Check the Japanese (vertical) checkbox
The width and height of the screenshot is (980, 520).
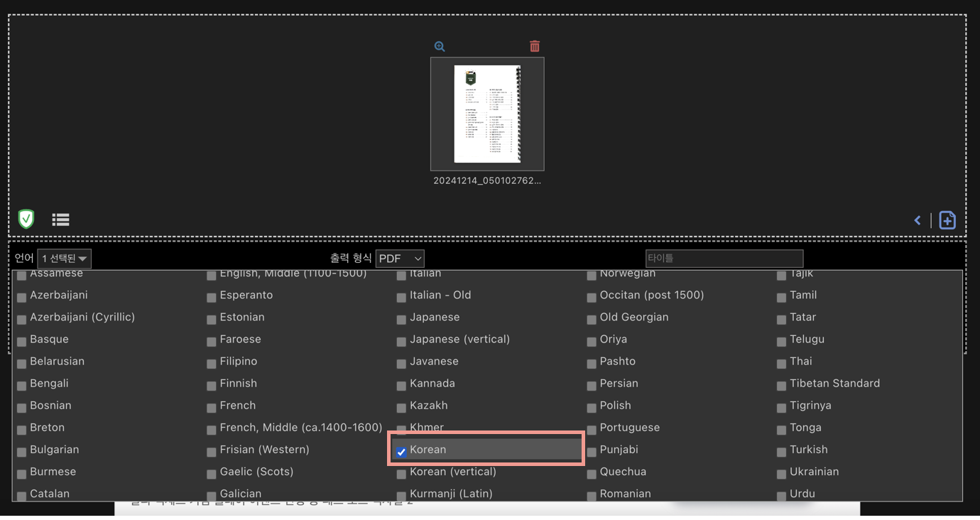(401, 342)
